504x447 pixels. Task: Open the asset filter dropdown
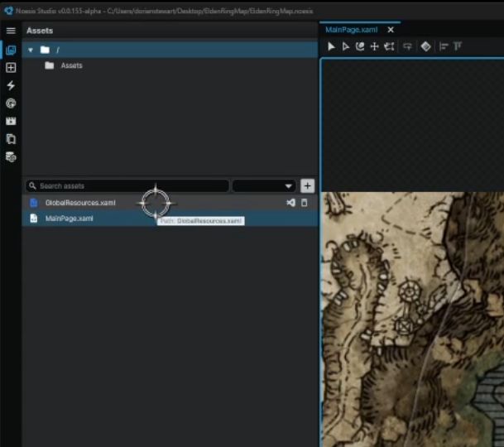click(x=264, y=186)
